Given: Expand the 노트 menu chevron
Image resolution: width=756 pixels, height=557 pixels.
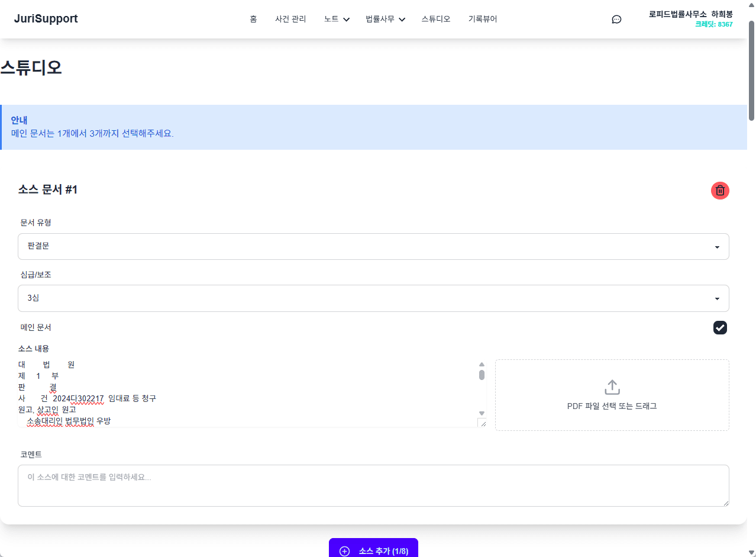Looking at the screenshot, I should coord(347,20).
